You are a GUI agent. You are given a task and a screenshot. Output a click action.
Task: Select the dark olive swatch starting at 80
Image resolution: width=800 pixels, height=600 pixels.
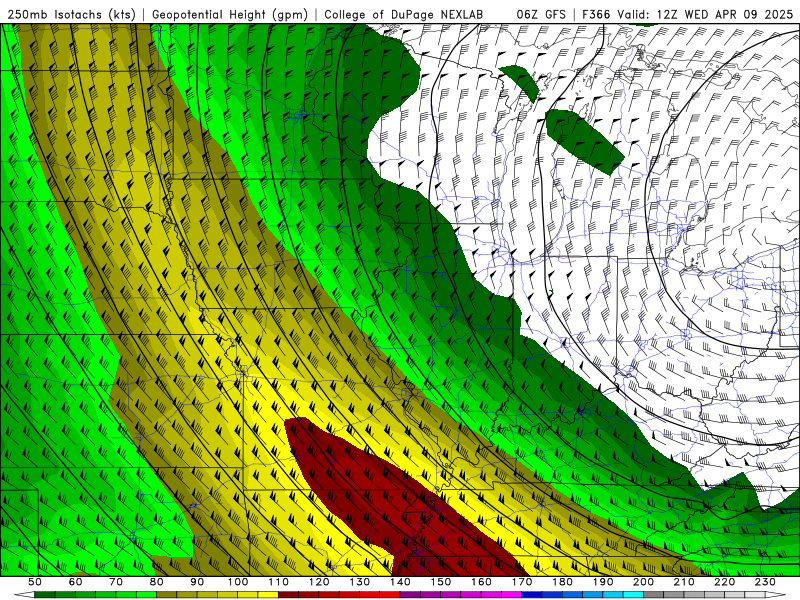click(x=166, y=594)
